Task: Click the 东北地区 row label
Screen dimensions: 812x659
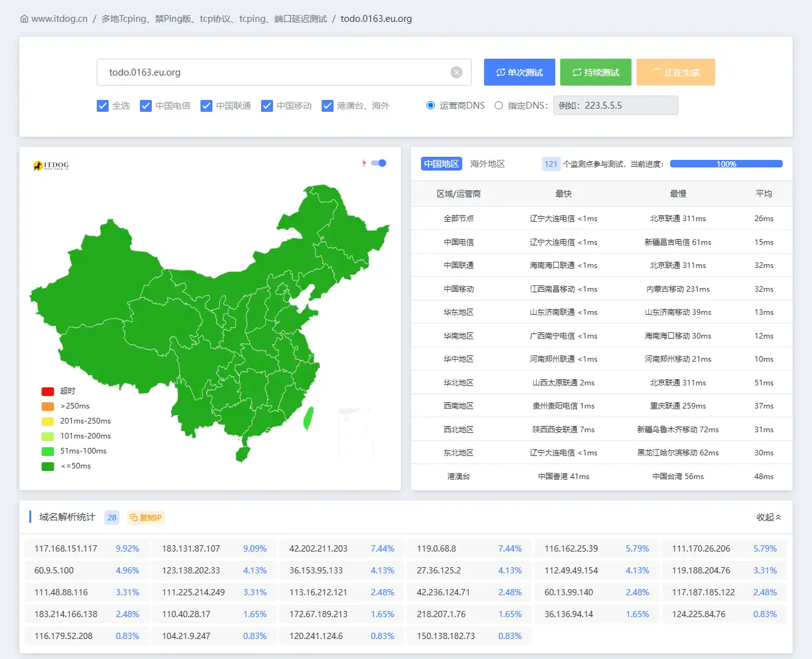Action: [458, 453]
